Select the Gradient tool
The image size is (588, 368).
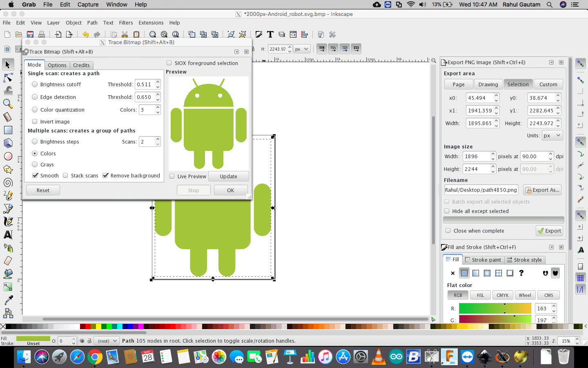(x=8, y=287)
